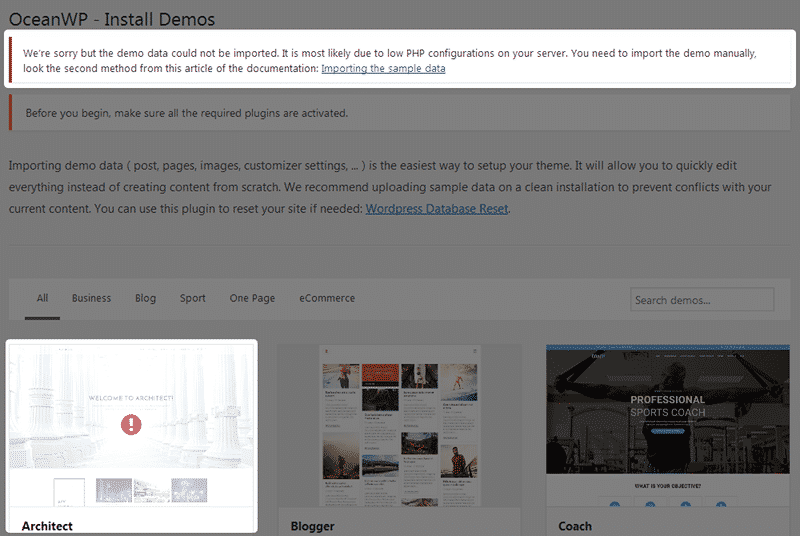This screenshot has width=800, height=536.
Task: Click the required plugins activation notice
Action: (399, 113)
